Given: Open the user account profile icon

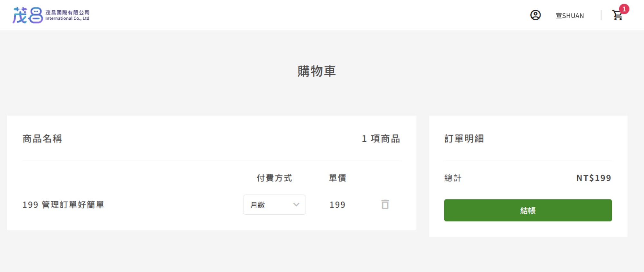Looking at the screenshot, I should coord(535,15).
